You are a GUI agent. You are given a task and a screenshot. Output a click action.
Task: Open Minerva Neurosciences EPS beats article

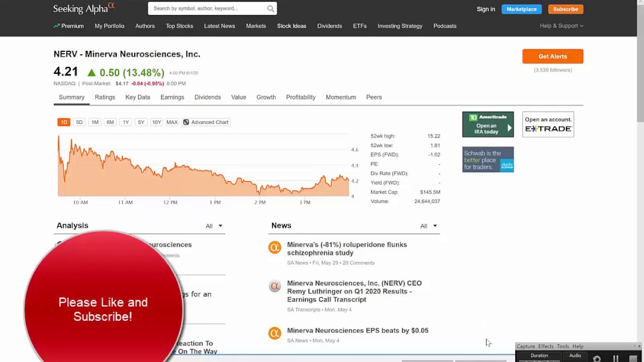[x=358, y=331]
